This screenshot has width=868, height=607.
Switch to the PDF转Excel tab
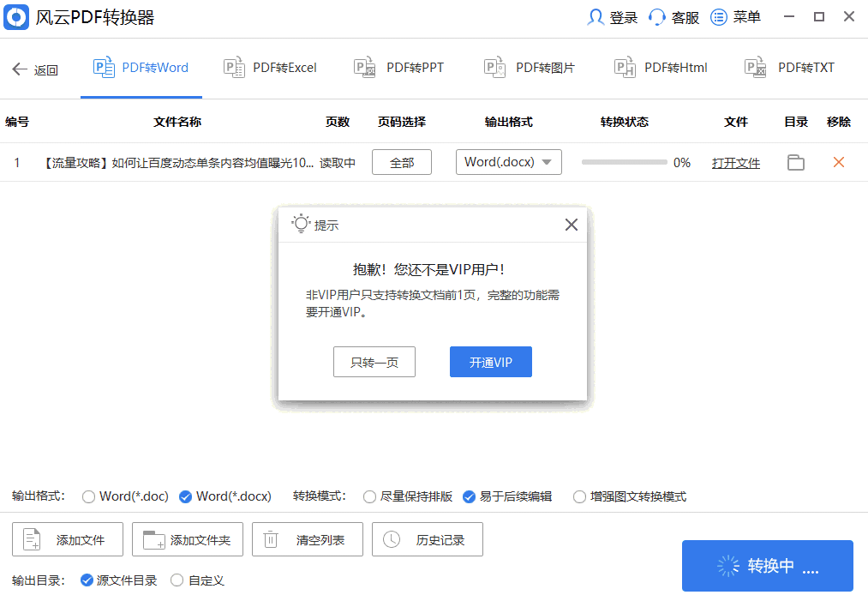click(x=271, y=68)
